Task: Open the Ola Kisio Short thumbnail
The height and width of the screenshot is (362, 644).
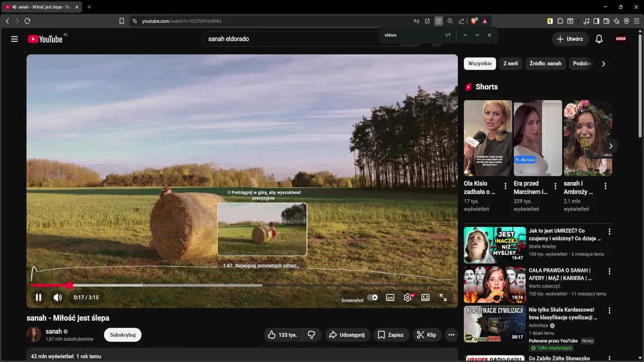Action: [x=488, y=138]
